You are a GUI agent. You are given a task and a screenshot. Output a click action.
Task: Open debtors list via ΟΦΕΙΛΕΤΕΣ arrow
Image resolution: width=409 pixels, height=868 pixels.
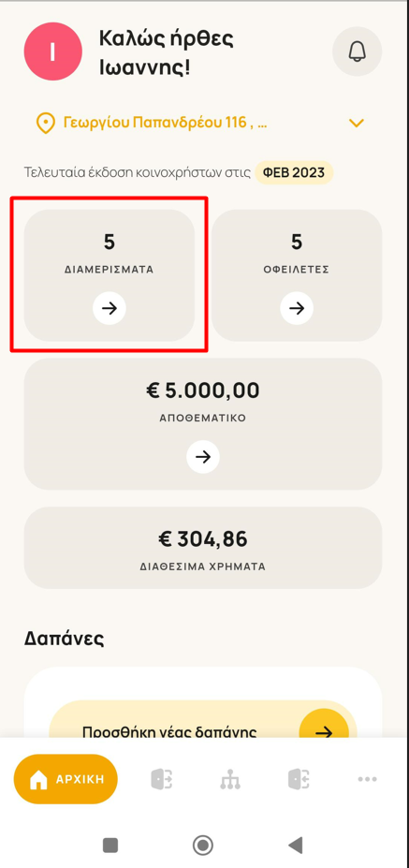[x=297, y=308]
